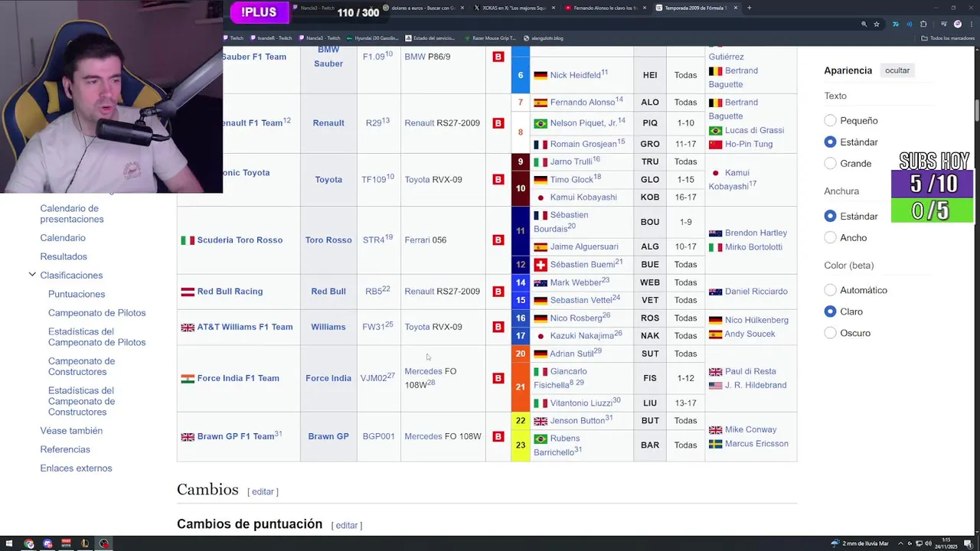Select Pequeño text size
Image resolution: width=980 pixels, height=551 pixels.
(831, 121)
